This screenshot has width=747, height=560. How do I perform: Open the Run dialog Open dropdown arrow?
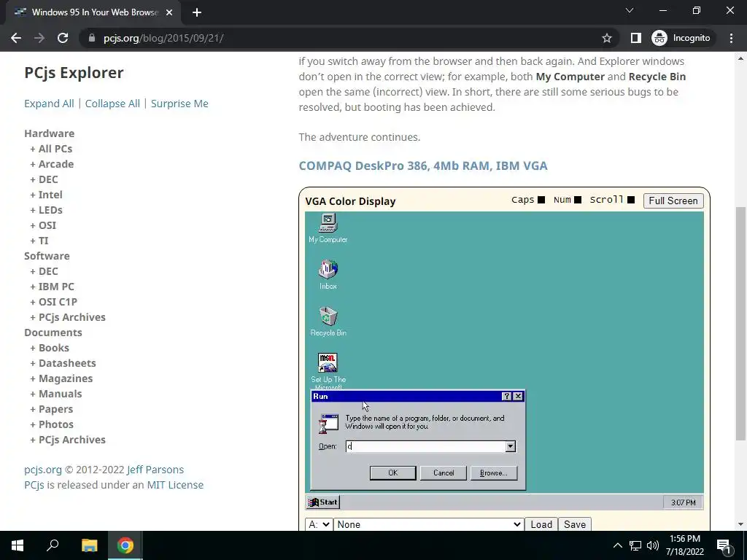(510, 446)
